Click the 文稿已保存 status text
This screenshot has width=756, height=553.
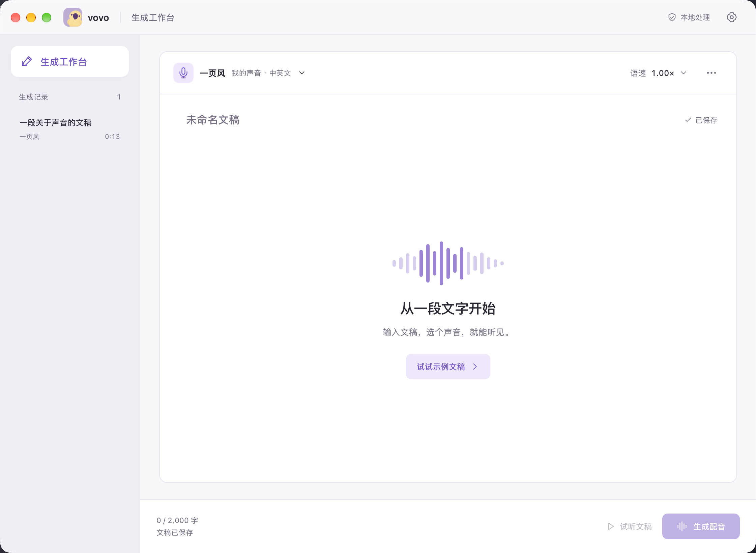[x=175, y=532]
